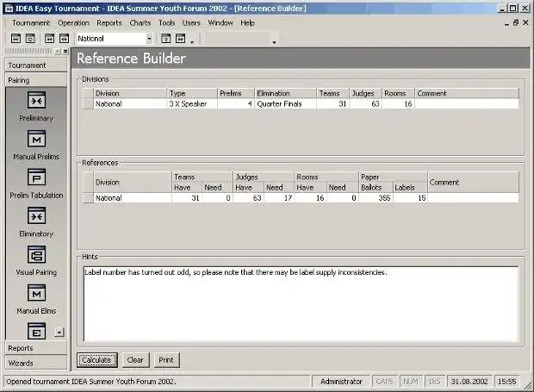This screenshot has height=392, width=534.
Task: Open Manual Prelims from sidebar
Action: [x=36, y=139]
